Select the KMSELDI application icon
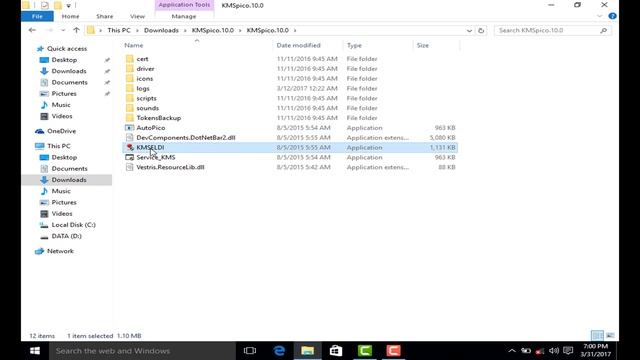The height and width of the screenshot is (360, 640). [129, 147]
